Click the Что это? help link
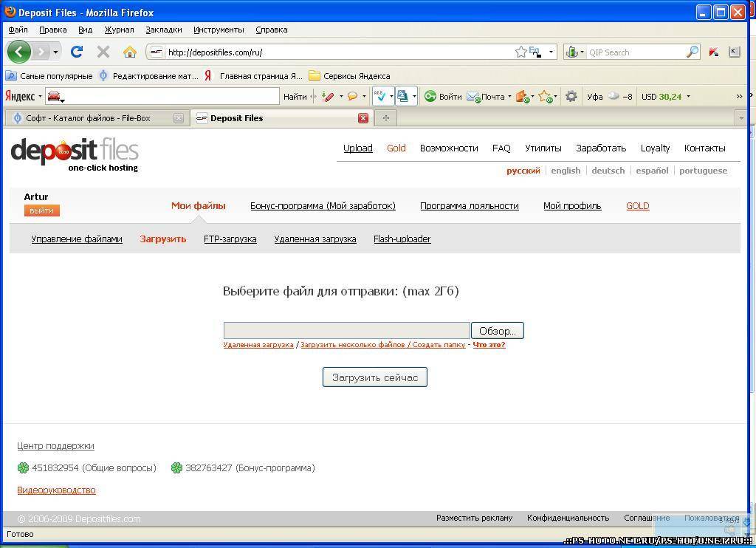 (489, 344)
